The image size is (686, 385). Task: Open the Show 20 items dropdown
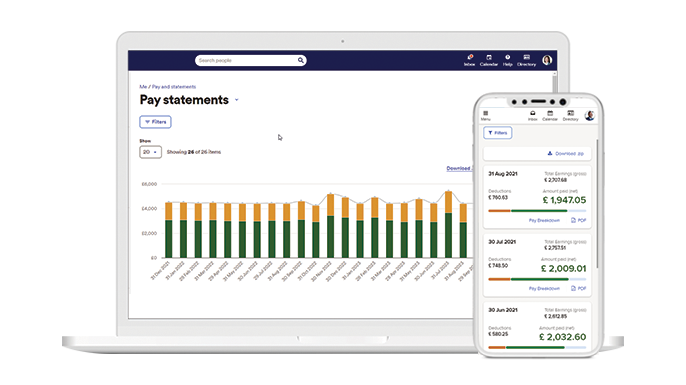[150, 152]
